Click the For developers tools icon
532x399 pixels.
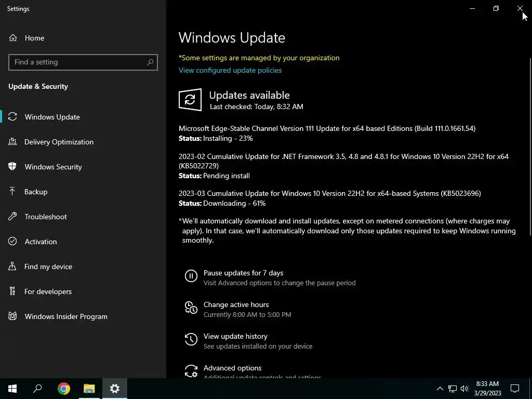point(12,291)
